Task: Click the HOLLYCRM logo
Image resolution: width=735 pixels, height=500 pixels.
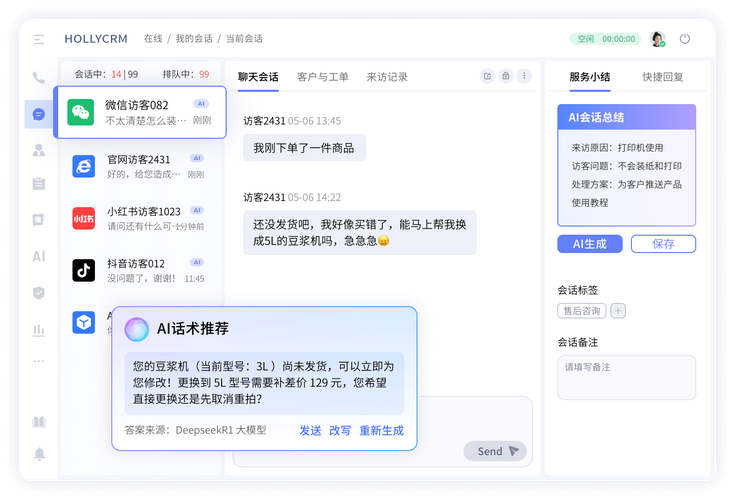Action: [96, 39]
